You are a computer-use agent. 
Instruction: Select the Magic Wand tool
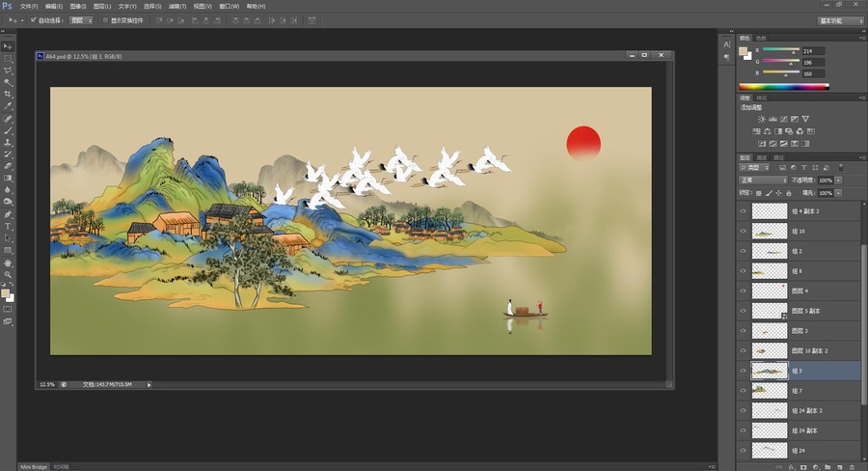point(8,83)
